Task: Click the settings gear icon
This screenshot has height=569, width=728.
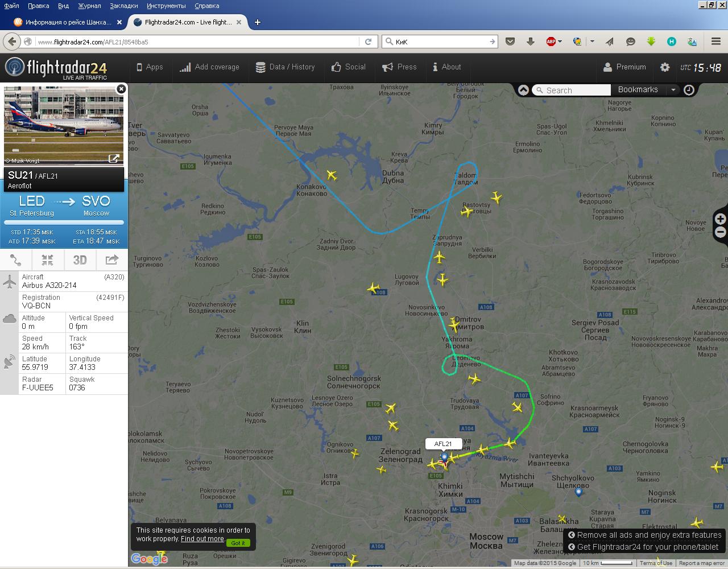Action: (x=664, y=67)
